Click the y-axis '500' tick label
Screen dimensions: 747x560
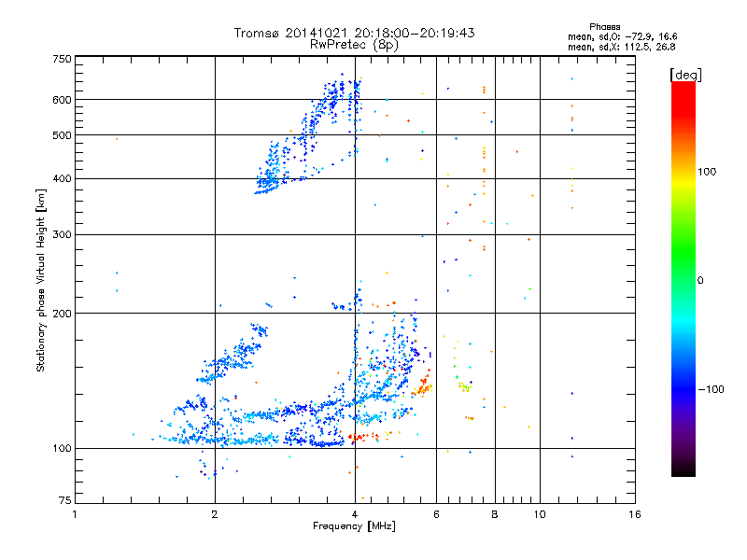click(x=62, y=135)
